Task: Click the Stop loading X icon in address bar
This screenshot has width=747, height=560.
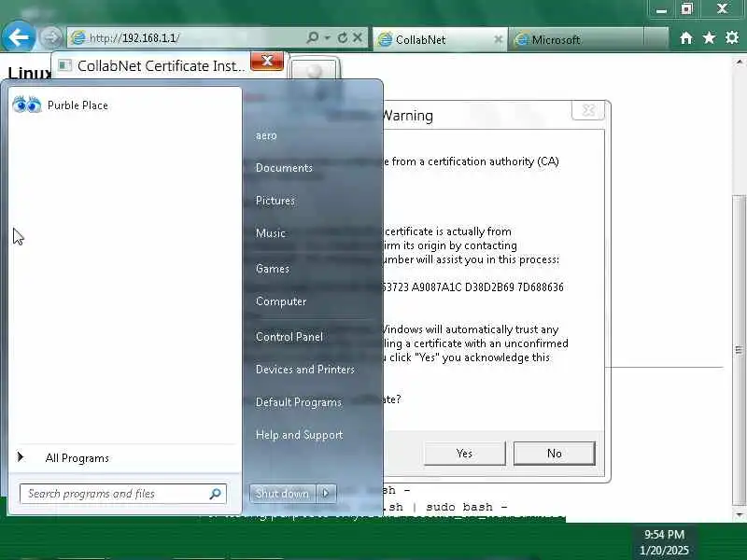Action: (x=358, y=37)
